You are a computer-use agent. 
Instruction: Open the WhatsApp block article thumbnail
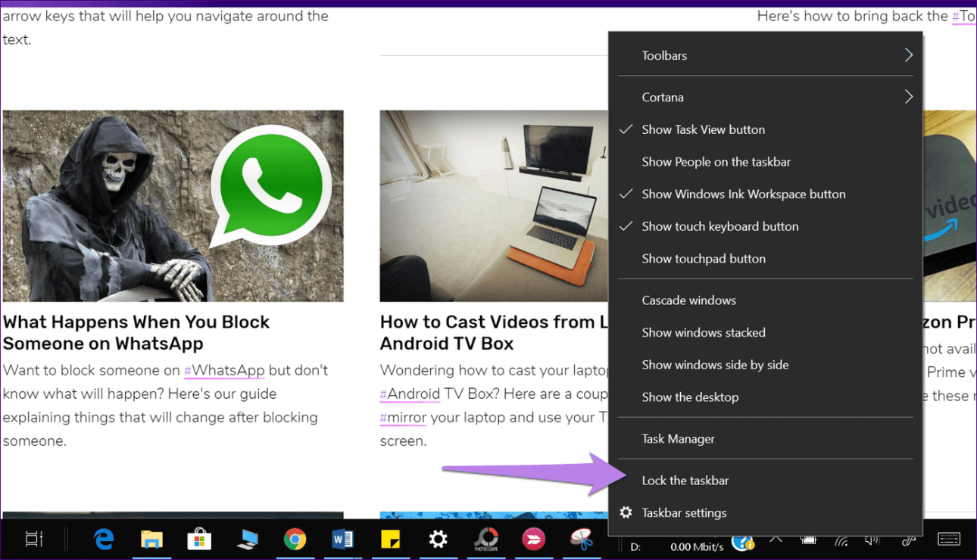[x=173, y=206]
